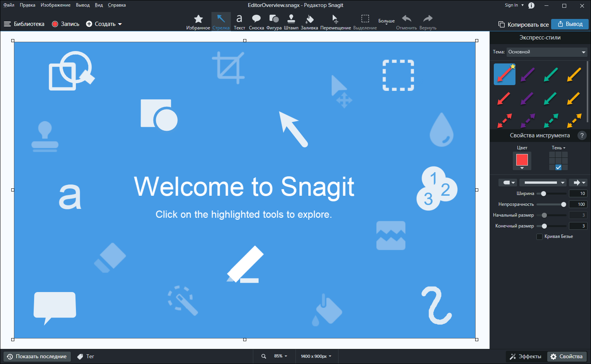Open the Тема theme dropdown

coord(546,52)
